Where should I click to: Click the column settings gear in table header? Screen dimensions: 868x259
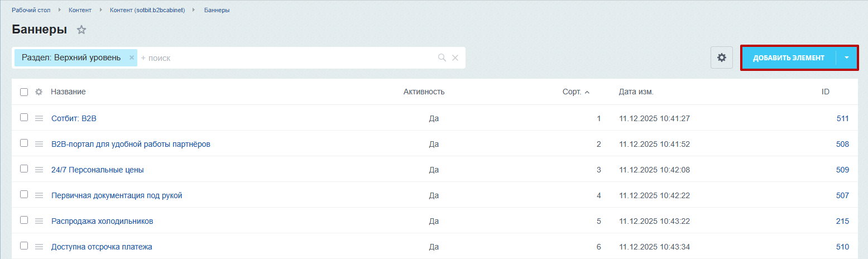coord(39,92)
